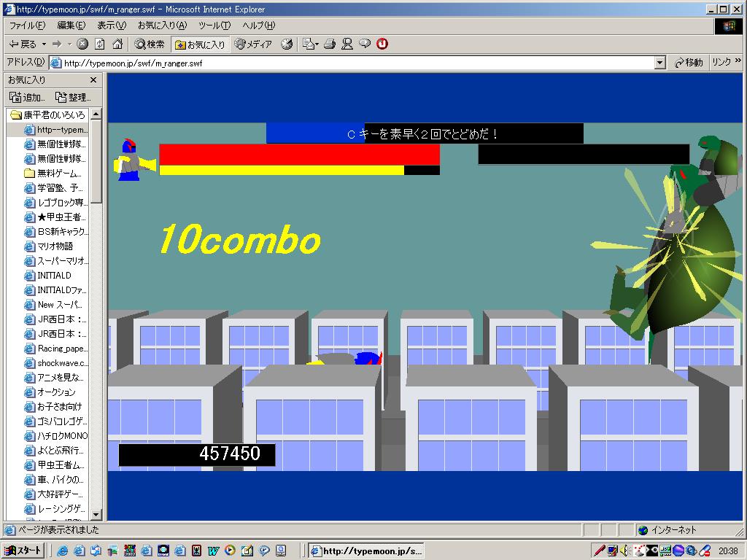Select the http--typem favorite
Image resolution: width=747 pixels, height=560 pixels.
point(55,130)
